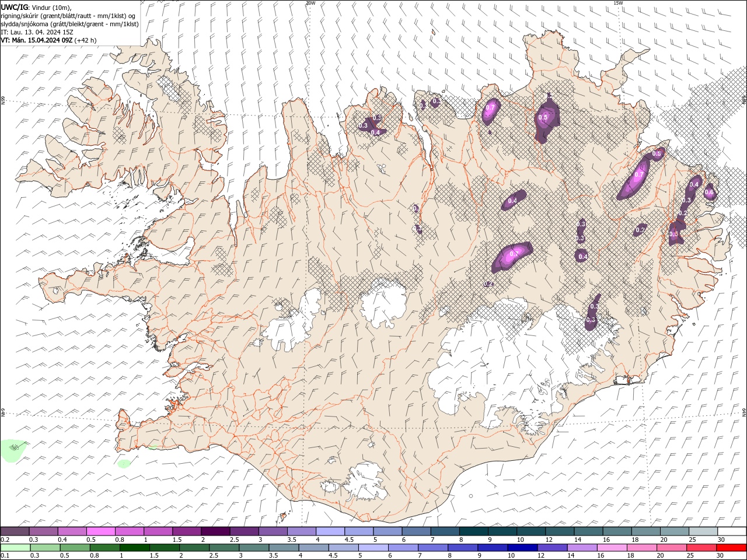Click the valid time "VT: Mán. 15.04.2024 09Z (+42 h)"

[x=48, y=40]
